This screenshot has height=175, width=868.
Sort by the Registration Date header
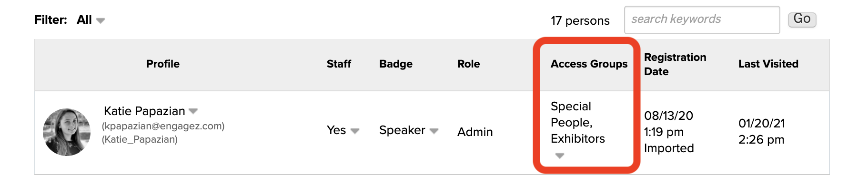click(x=675, y=64)
